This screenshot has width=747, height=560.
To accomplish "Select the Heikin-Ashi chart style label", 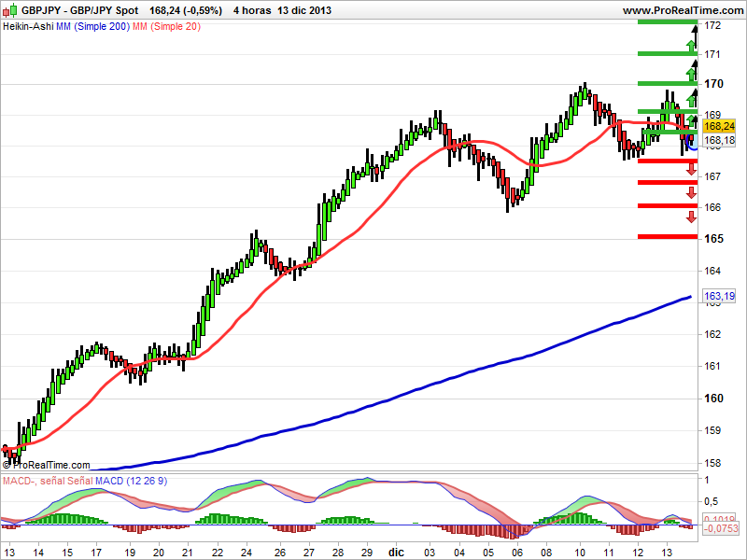I will coord(28,26).
